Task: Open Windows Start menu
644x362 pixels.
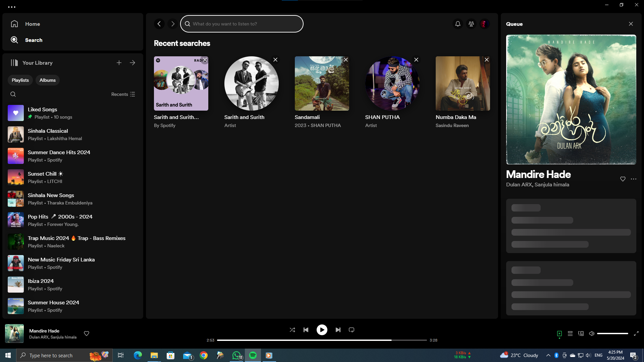Action: pos(8,355)
